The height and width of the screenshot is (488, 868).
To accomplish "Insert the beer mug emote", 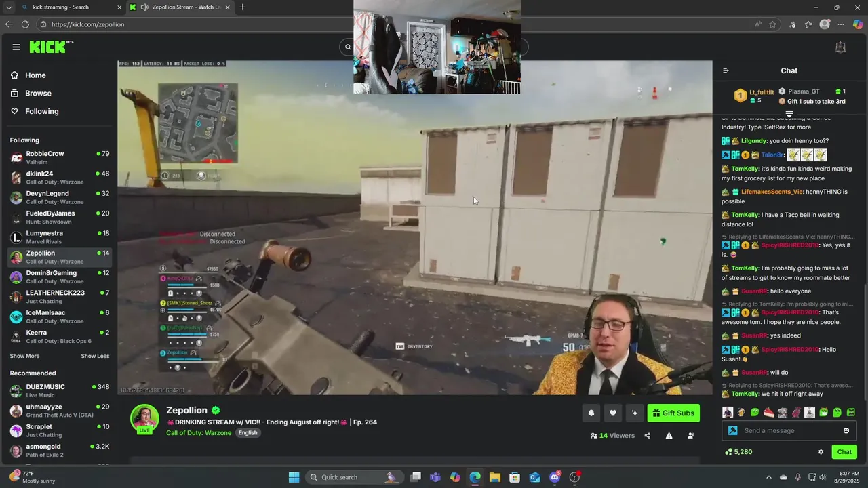I will (741, 412).
